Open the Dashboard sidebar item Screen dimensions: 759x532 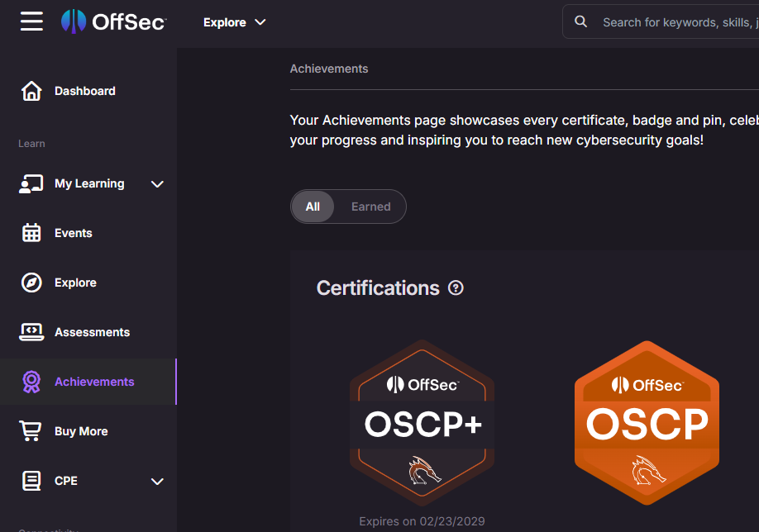84,91
